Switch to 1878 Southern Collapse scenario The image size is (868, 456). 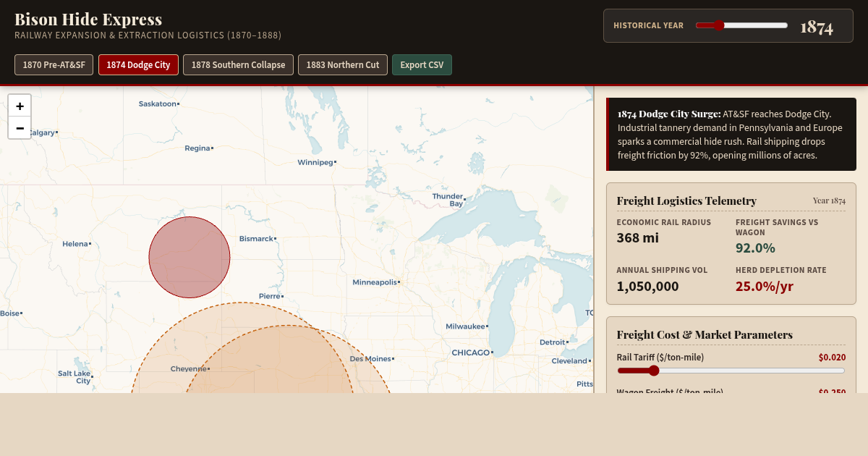click(238, 64)
